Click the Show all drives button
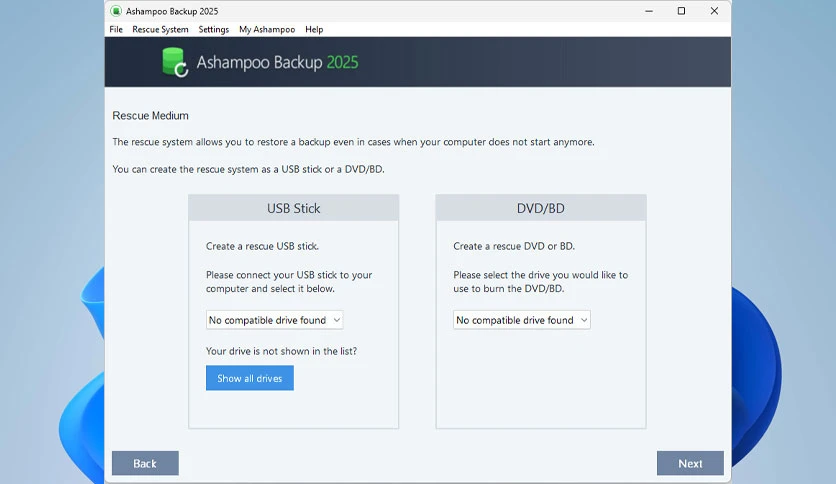Viewport: 836px width, 484px height. point(250,378)
